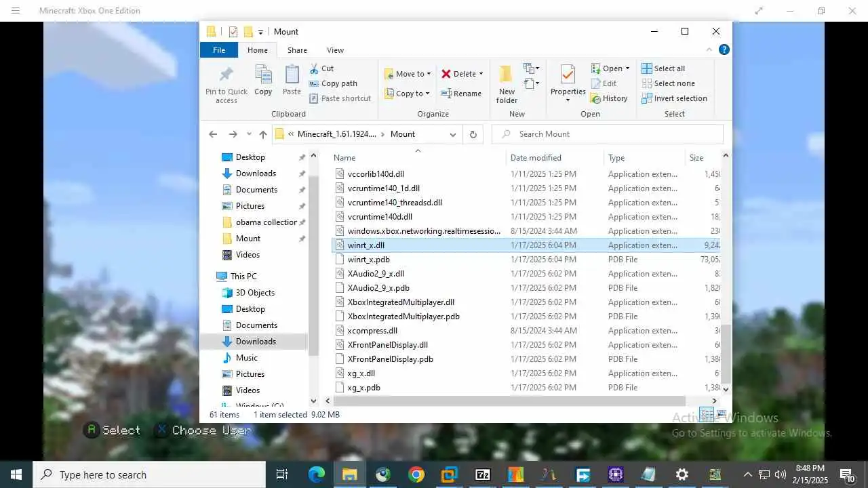
Task: Open Microsoft Edge from taskbar
Action: [317, 474]
